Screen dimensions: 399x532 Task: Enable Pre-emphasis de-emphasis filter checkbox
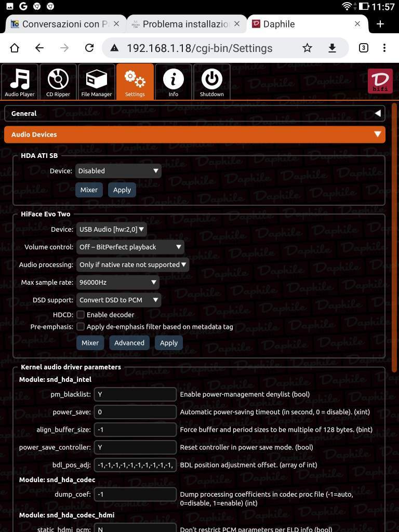tap(81, 327)
